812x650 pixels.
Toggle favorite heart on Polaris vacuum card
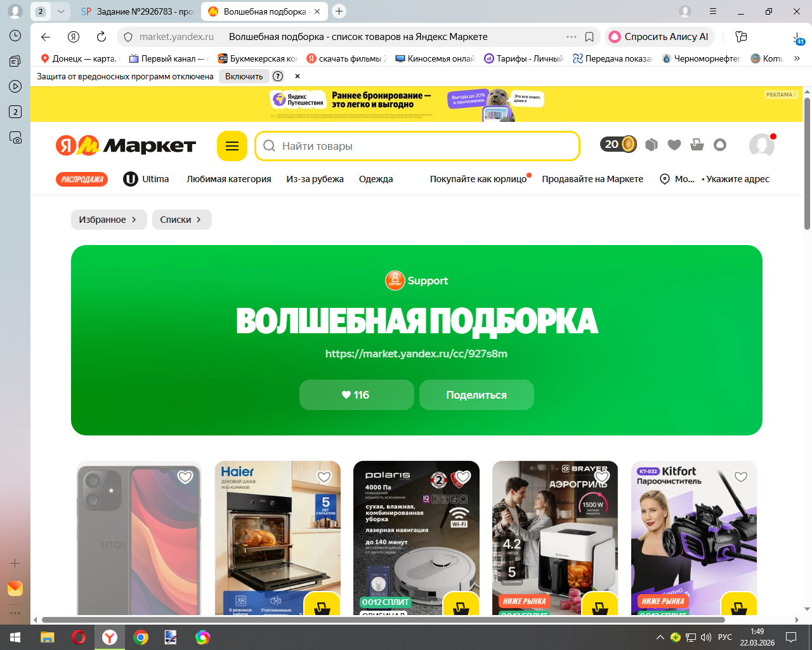pyautogui.click(x=463, y=477)
